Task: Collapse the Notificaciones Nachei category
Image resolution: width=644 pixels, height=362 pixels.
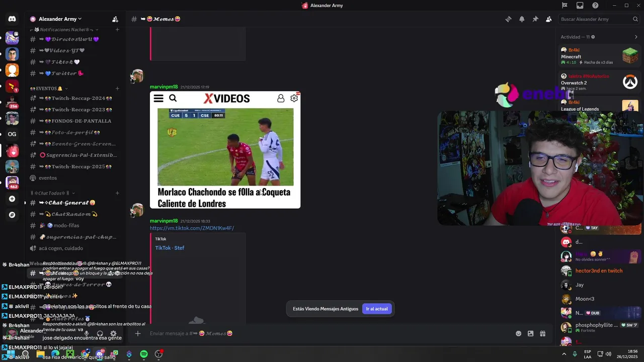Action: pos(64,30)
